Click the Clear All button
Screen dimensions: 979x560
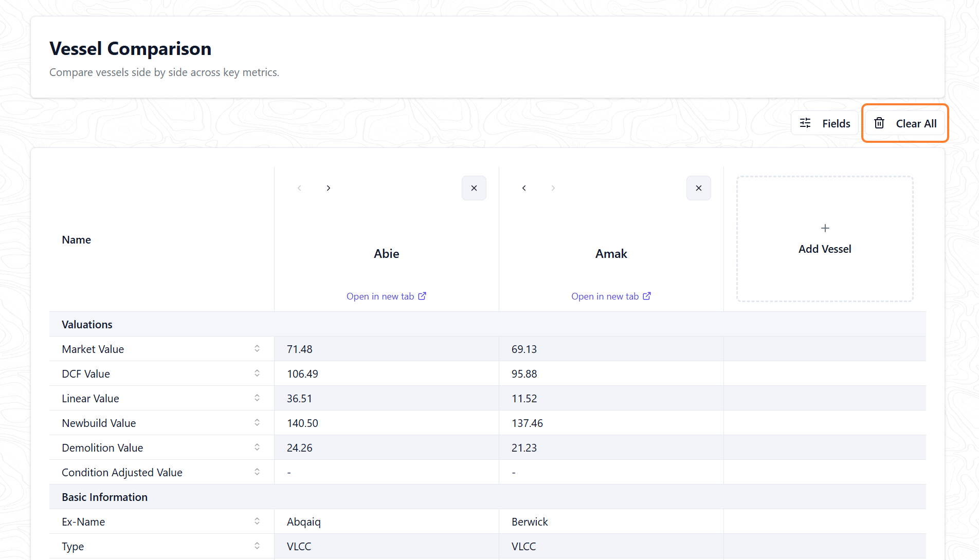[905, 123]
